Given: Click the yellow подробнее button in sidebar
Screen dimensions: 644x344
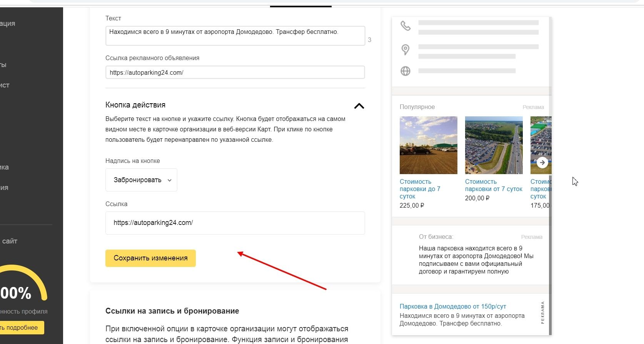Looking at the screenshot, I should coord(21,327).
